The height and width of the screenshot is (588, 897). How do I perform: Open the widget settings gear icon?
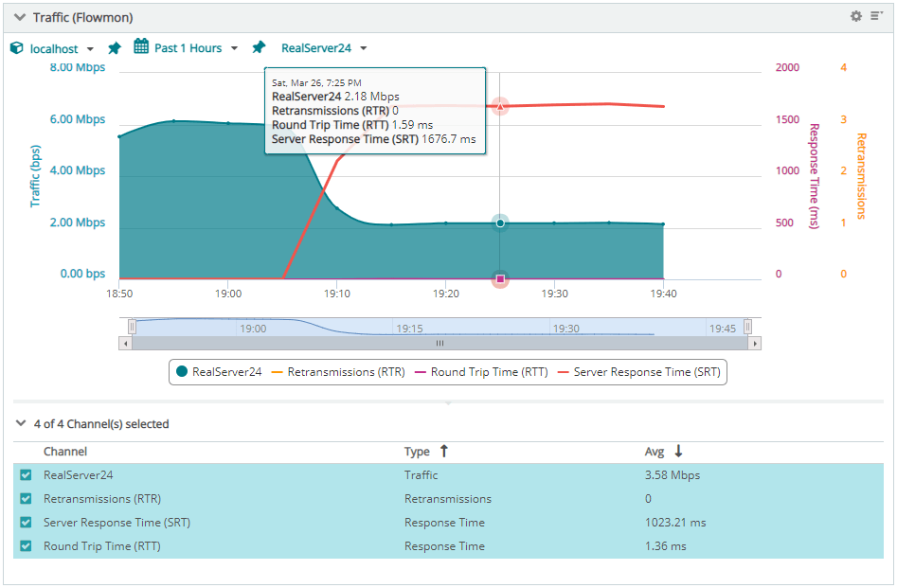coord(856,16)
